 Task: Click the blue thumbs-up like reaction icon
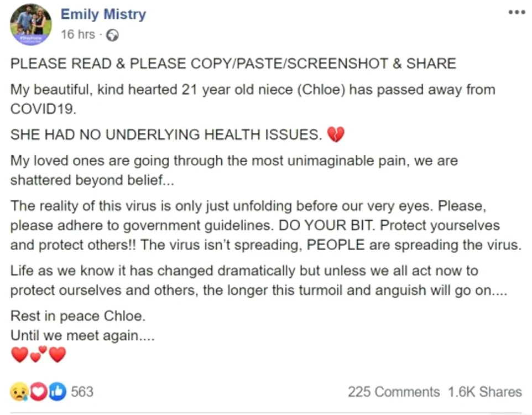click(58, 392)
